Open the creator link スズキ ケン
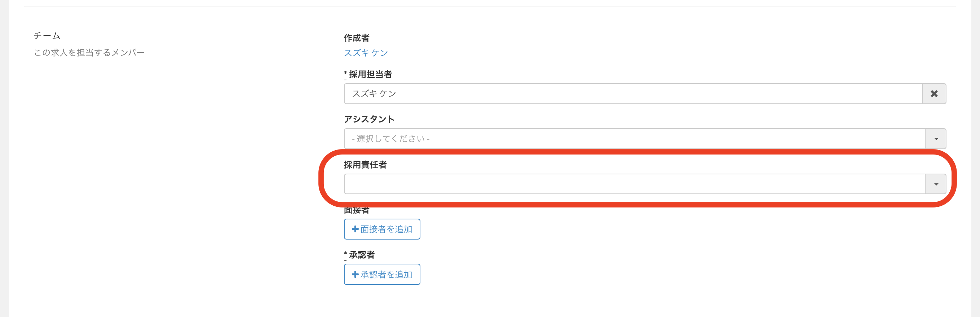980x317 pixels. click(366, 53)
